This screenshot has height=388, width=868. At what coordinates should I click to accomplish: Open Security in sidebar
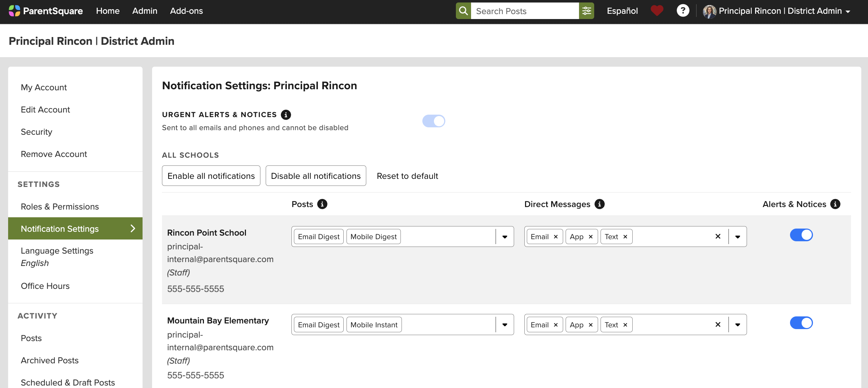(36, 132)
